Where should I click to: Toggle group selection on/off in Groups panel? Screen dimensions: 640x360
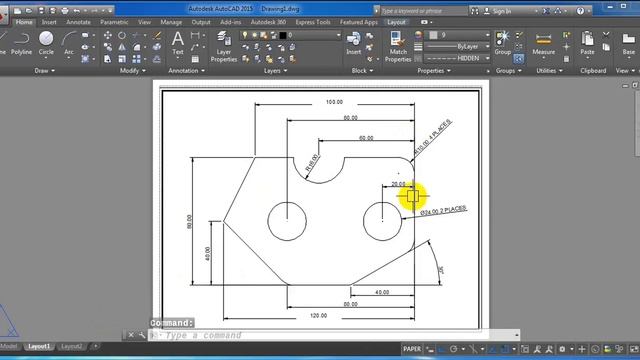pyautogui.click(x=518, y=59)
